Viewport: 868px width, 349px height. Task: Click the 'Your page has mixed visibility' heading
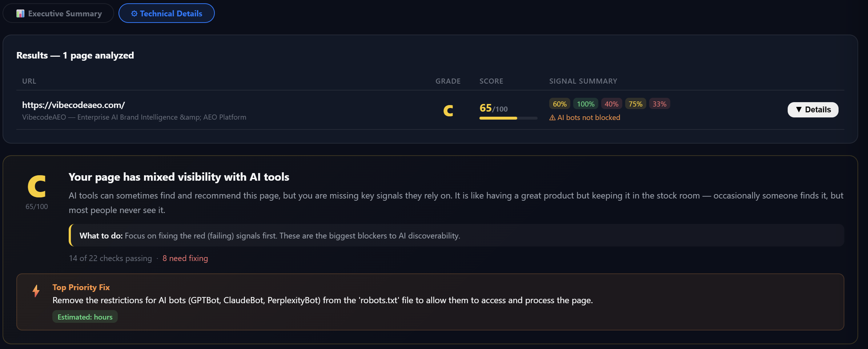(179, 177)
